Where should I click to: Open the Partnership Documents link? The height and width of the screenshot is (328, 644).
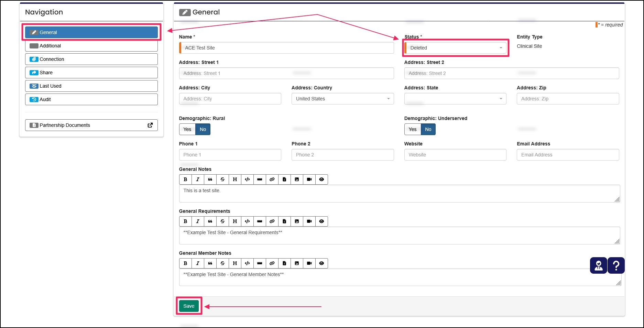click(x=91, y=125)
